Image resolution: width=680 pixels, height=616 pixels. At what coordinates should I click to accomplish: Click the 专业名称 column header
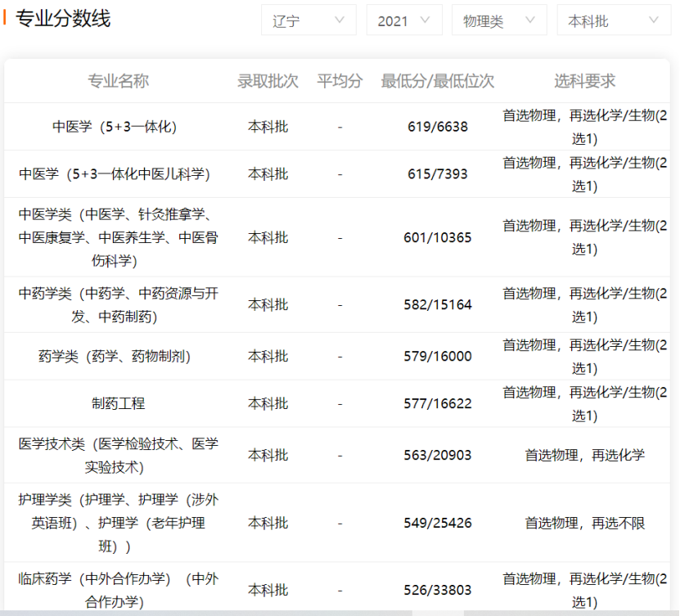tap(118, 81)
